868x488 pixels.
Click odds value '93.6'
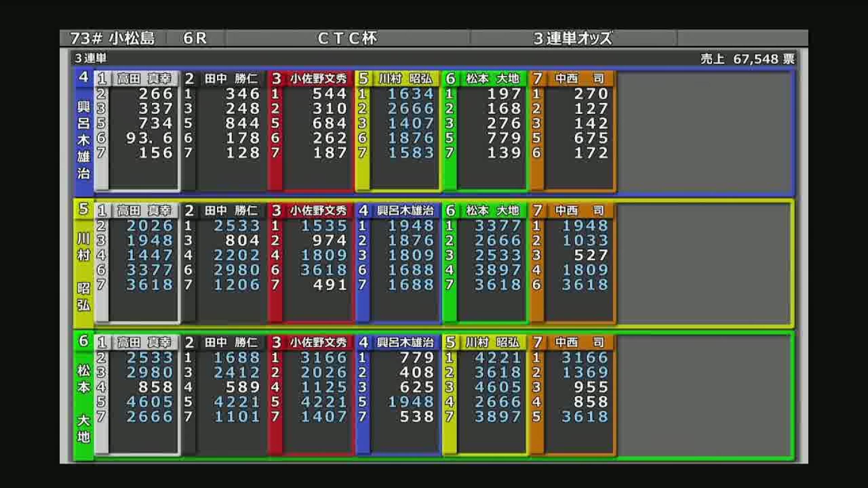[x=150, y=138]
